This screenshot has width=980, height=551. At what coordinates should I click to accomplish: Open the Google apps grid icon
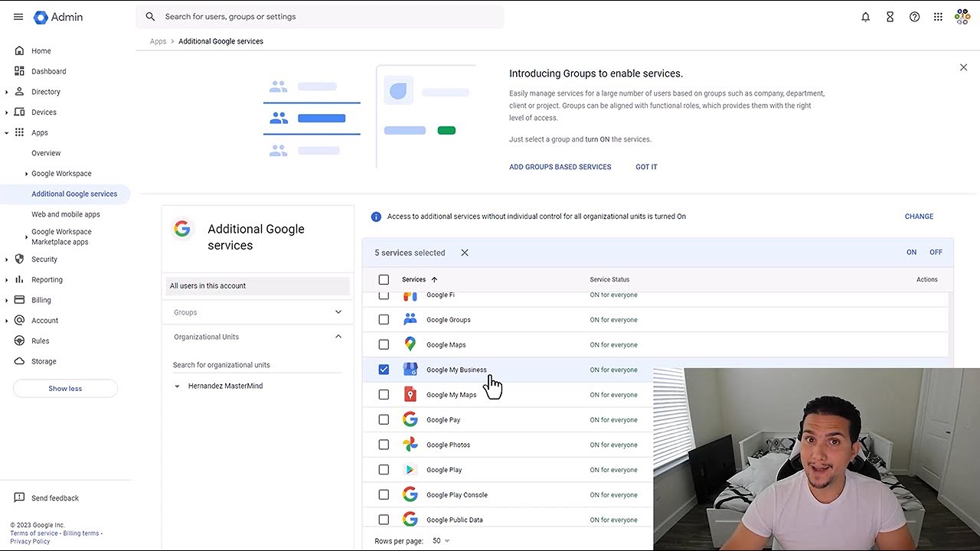click(x=938, y=16)
